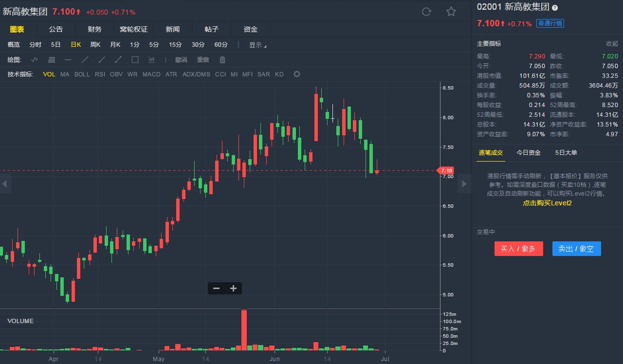Image resolution: width=623 pixels, height=364 pixels.
Task: Select the zigzag wave drawing tool
Action: (x=35, y=60)
